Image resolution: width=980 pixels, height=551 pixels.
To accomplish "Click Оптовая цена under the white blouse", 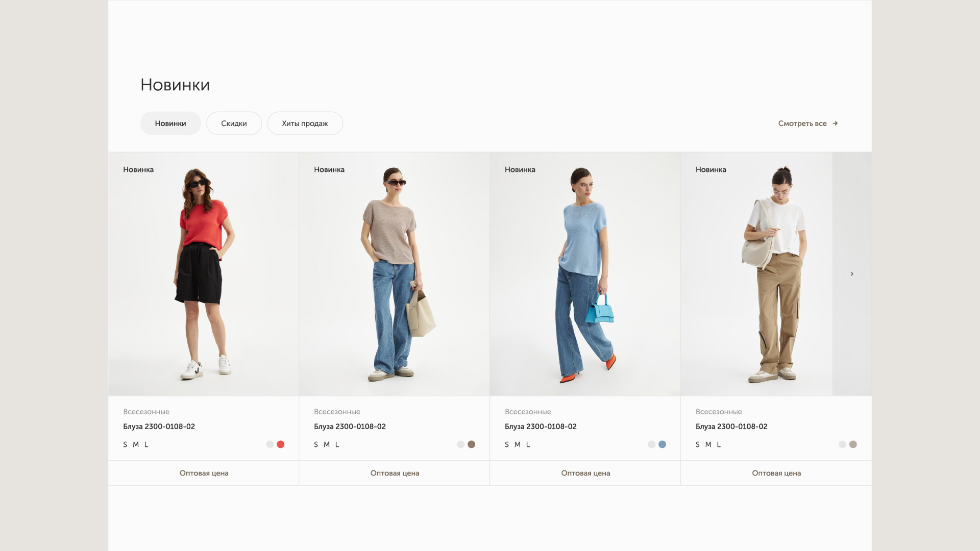I will click(776, 473).
